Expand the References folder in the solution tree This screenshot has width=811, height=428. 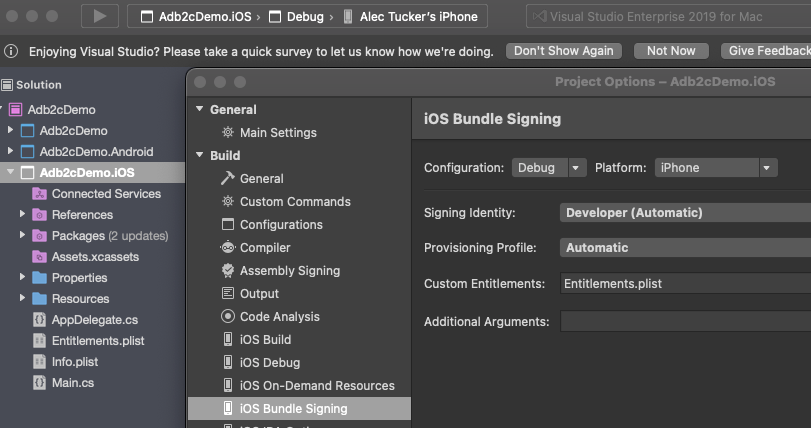point(22,215)
